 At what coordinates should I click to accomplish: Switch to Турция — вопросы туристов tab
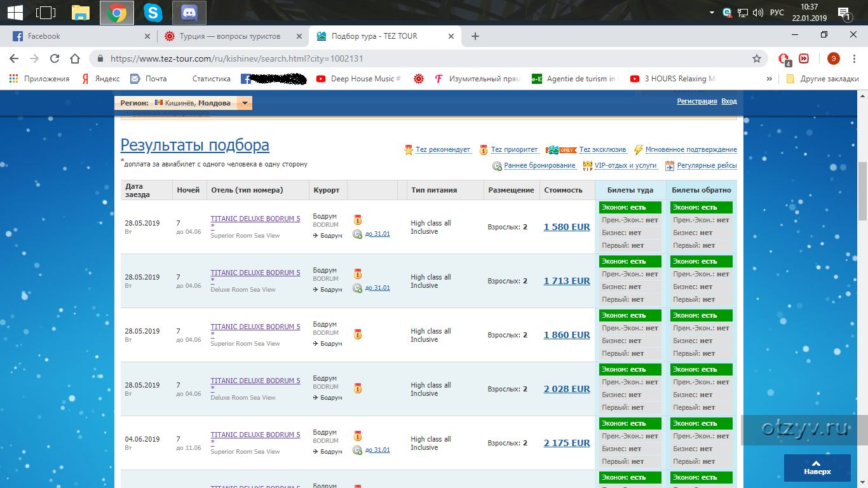[231, 36]
